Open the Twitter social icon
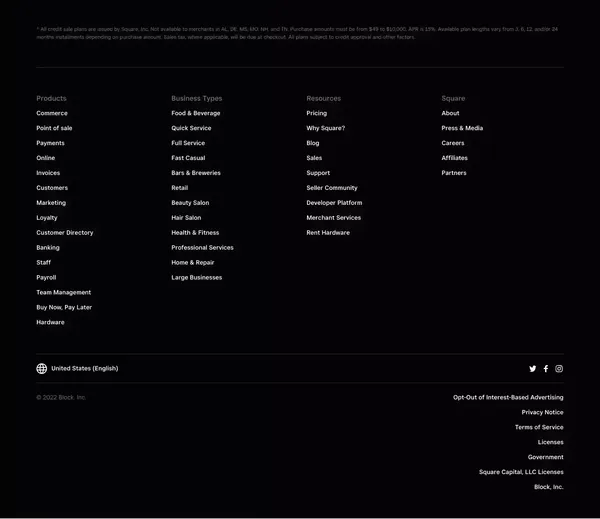Screen dimensions: 600x519 [x=532, y=369]
